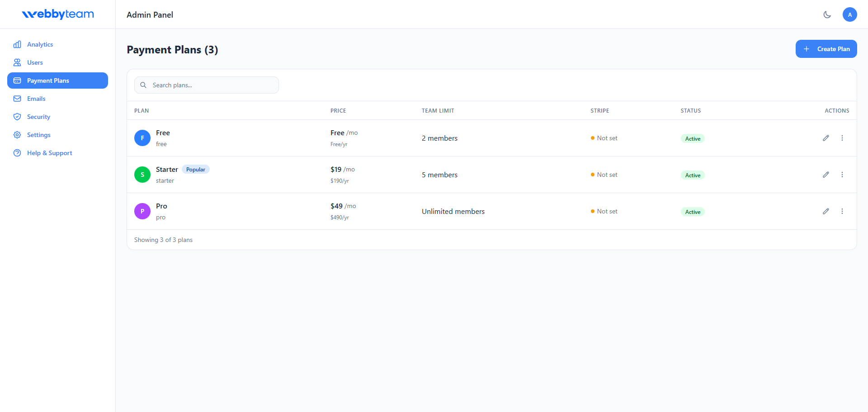This screenshot has height=412, width=868.
Task: Click the Create Plan button
Action: coord(826,49)
